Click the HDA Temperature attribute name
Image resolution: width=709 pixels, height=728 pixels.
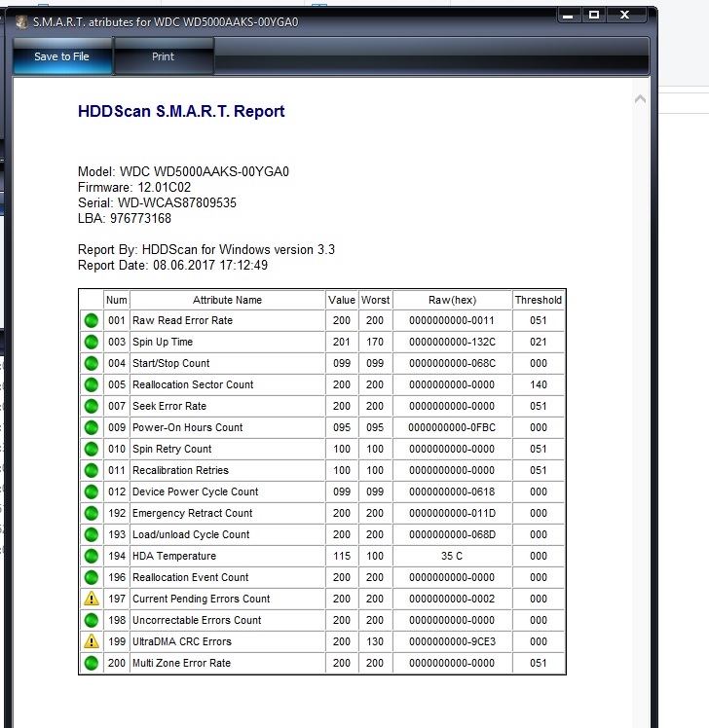coord(174,556)
